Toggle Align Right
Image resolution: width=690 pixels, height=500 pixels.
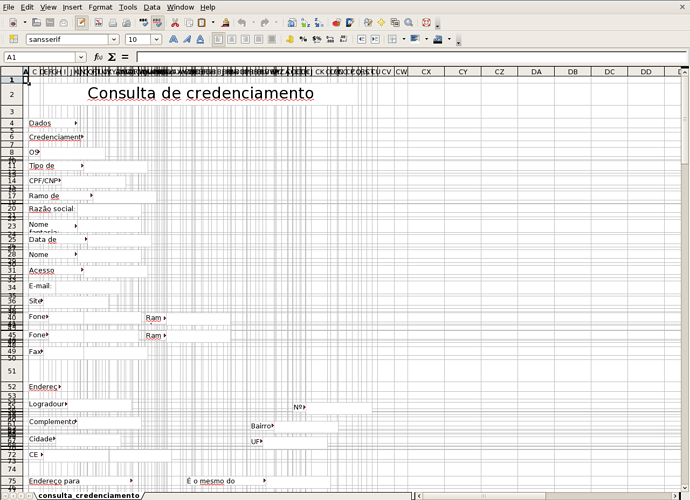pyautogui.click(x=245, y=39)
